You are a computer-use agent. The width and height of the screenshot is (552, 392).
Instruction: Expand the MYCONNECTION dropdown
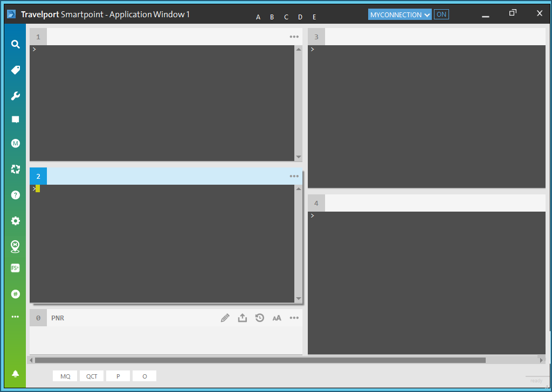coord(400,15)
